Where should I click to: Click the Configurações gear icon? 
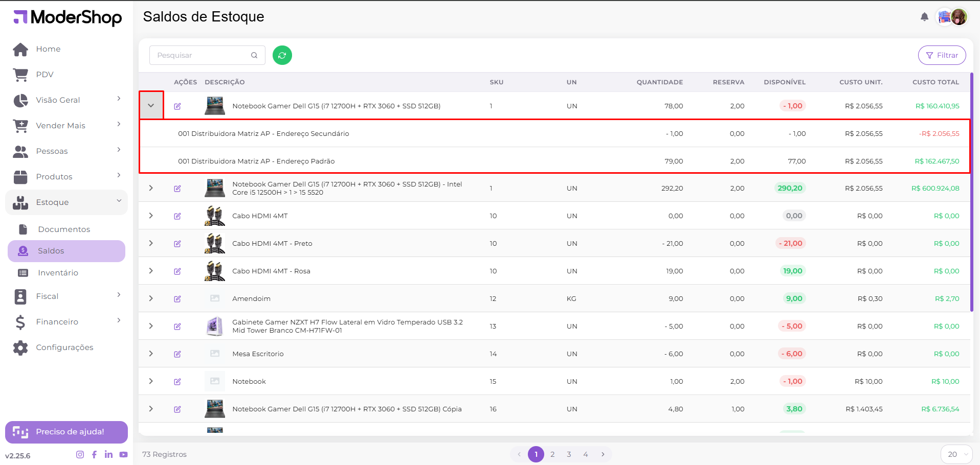pos(20,347)
